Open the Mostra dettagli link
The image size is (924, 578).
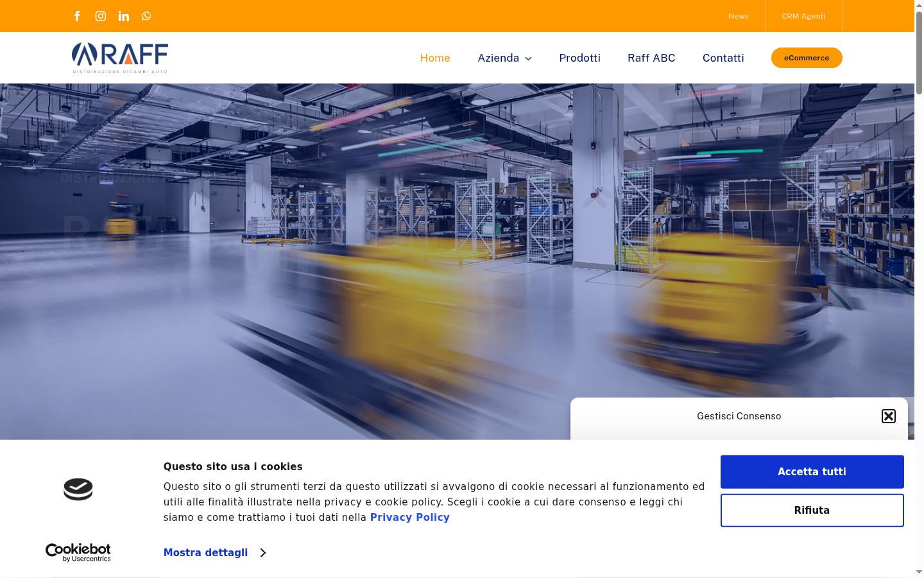[x=205, y=552]
